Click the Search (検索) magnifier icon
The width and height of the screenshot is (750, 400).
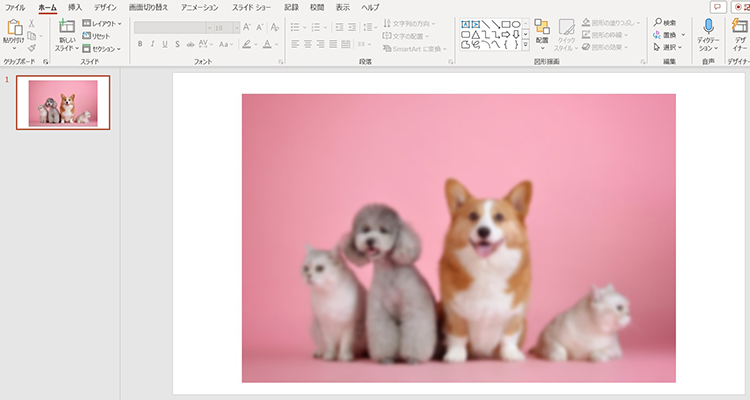tap(658, 21)
